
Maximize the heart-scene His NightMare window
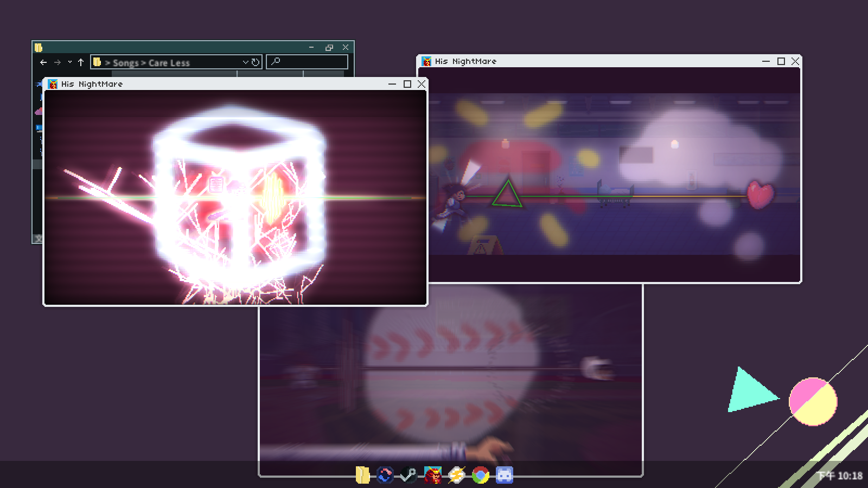point(781,61)
